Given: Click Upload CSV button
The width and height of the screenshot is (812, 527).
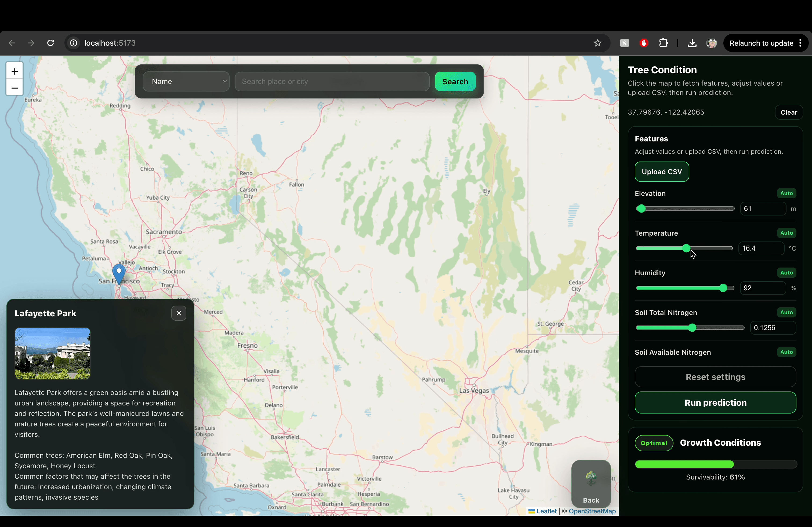Looking at the screenshot, I should click(662, 171).
